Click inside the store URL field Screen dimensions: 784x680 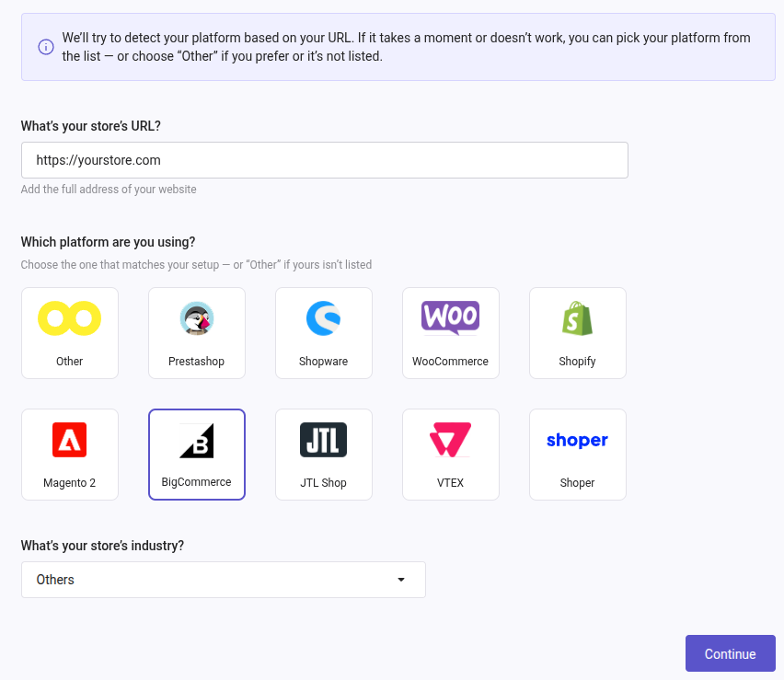(324, 159)
